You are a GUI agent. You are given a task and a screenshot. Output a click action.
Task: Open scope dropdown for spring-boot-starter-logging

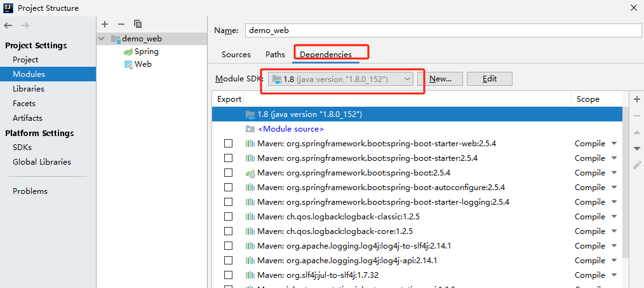(614, 202)
